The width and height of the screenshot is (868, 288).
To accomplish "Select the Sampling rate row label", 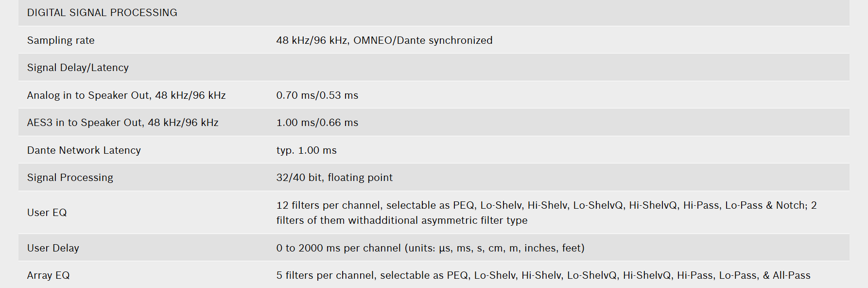I will pos(61,40).
